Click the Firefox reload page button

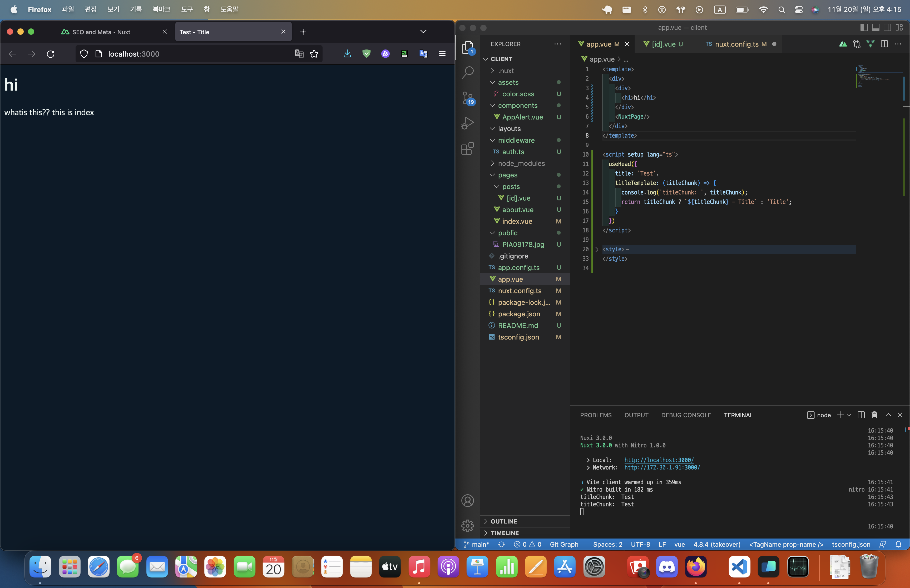coord(50,54)
